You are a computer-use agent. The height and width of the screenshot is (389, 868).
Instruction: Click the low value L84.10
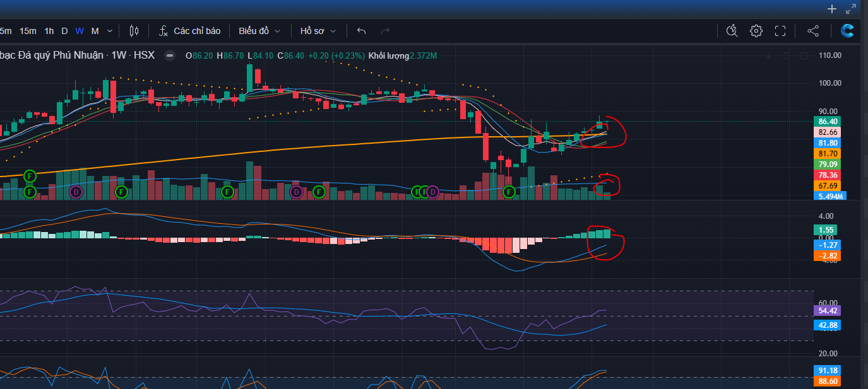pyautogui.click(x=261, y=55)
